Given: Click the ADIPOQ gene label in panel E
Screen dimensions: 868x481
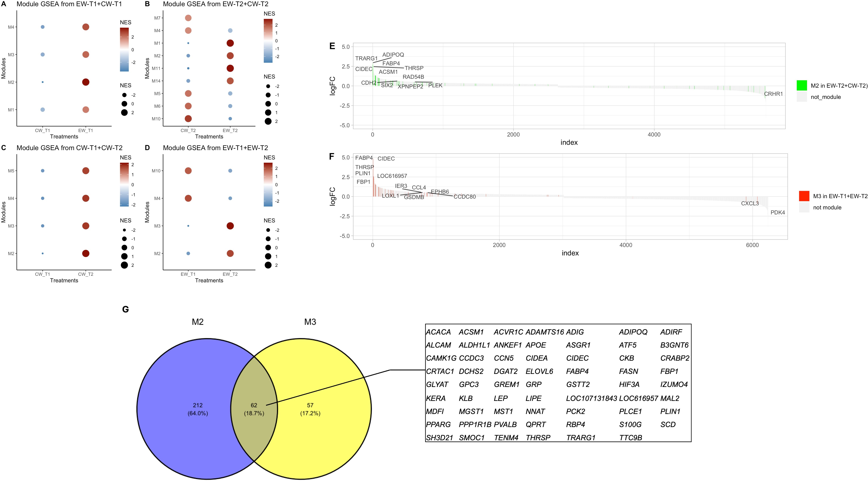Looking at the screenshot, I should 393,55.
